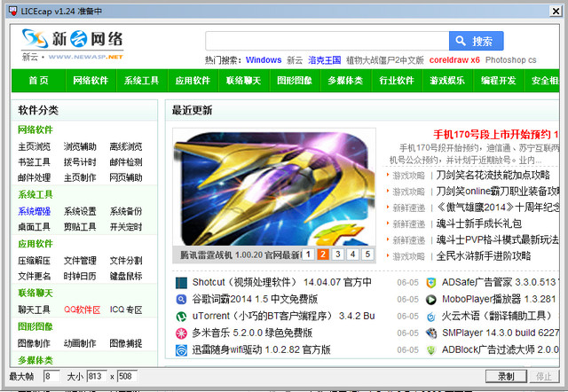Click the hot search link 植物大战僵尸2中文版

point(385,60)
